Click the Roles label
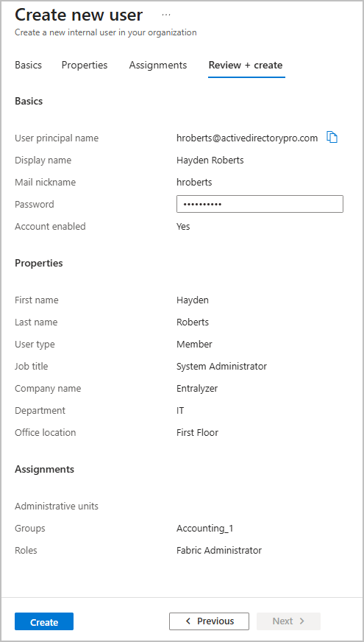 click(26, 551)
